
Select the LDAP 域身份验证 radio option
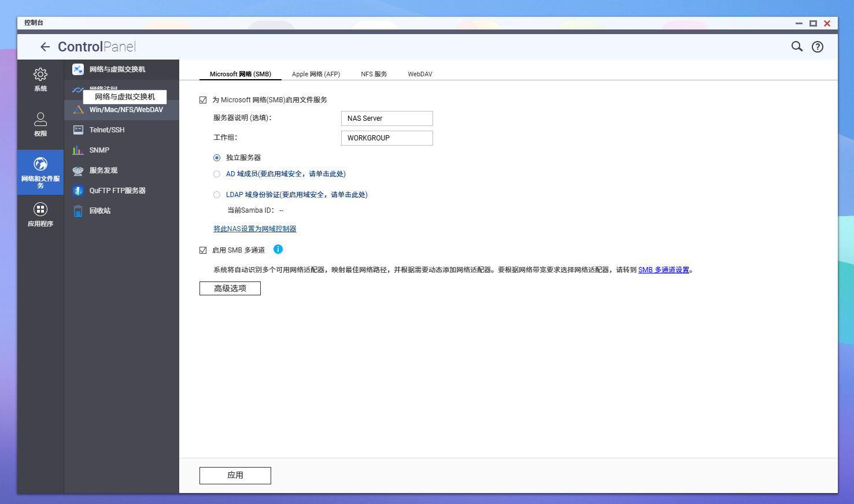pyautogui.click(x=217, y=195)
